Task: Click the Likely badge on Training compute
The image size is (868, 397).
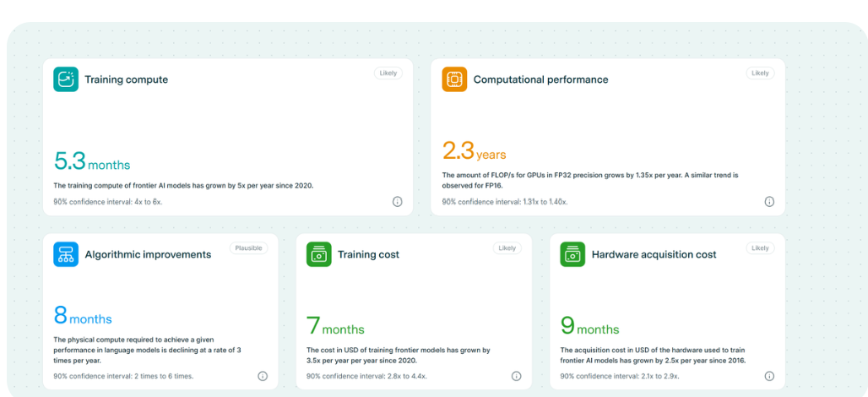Action: (x=388, y=73)
